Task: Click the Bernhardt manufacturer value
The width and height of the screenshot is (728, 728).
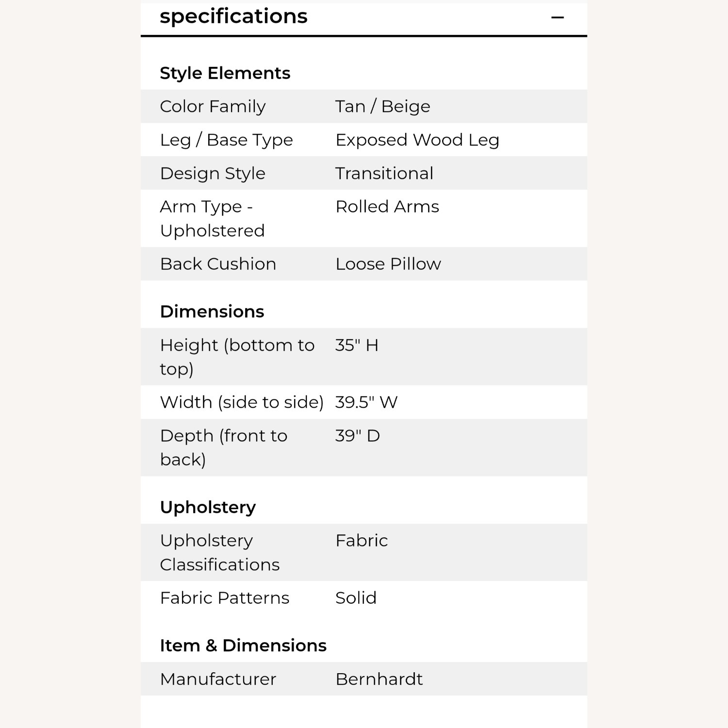Action: point(379,679)
